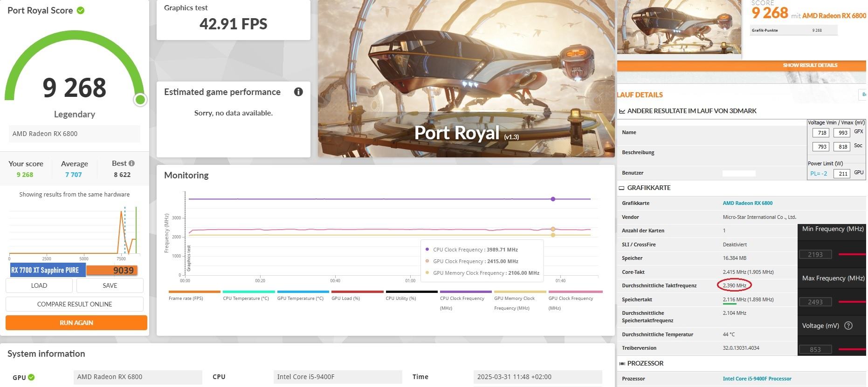868x387 pixels.
Task: Click the large Port Royal preview image
Action: click(466, 78)
